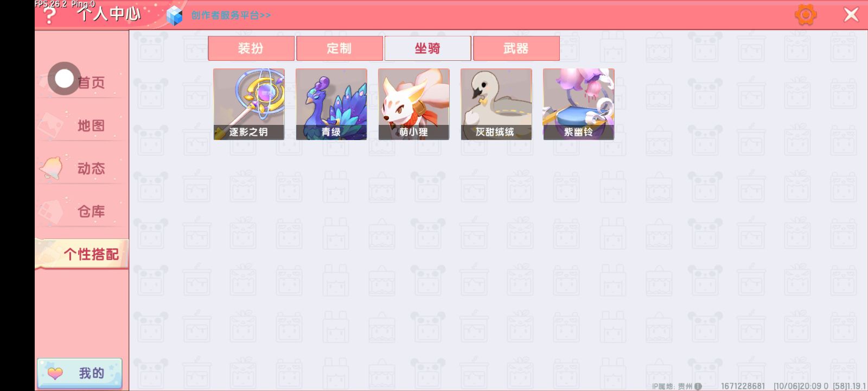
Task: Open the 武器 tab
Action: click(516, 48)
